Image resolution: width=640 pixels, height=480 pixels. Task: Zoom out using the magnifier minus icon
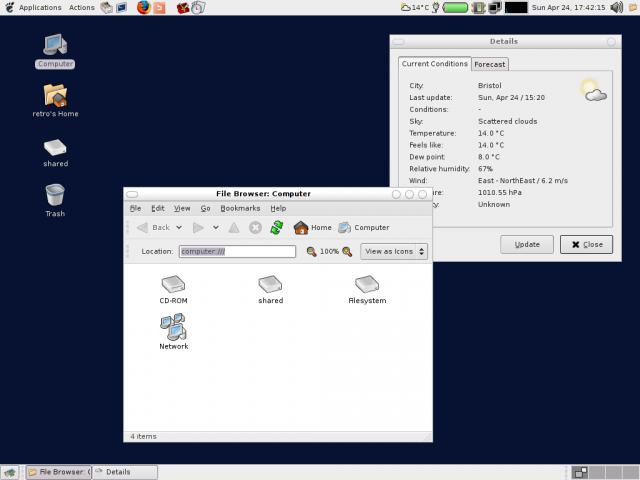point(311,252)
